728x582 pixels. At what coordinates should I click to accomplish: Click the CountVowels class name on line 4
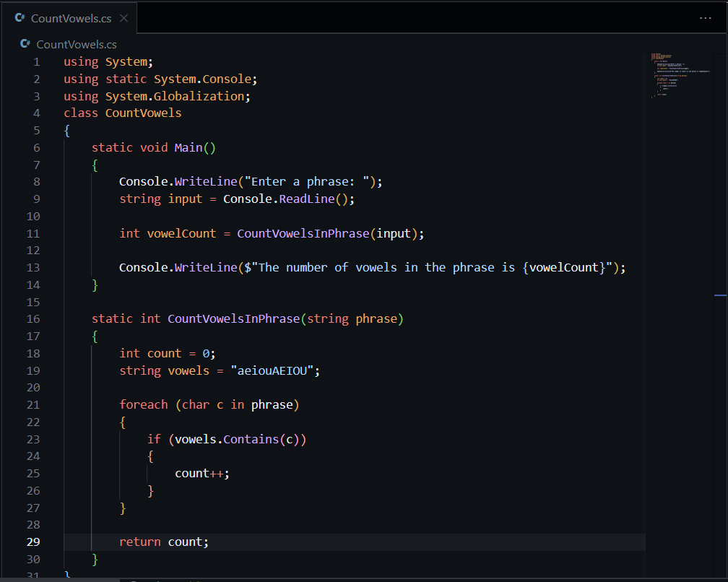tap(143, 113)
